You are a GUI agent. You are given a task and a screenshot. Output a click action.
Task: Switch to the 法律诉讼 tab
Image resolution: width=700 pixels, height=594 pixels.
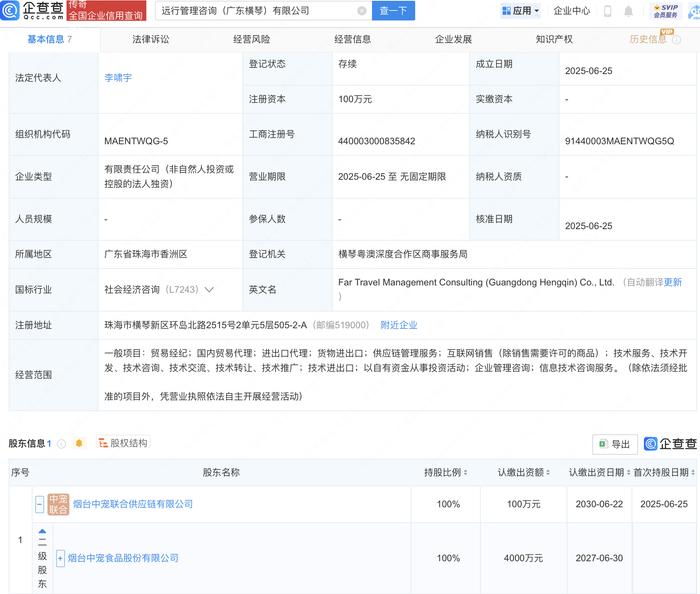point(150,39)
